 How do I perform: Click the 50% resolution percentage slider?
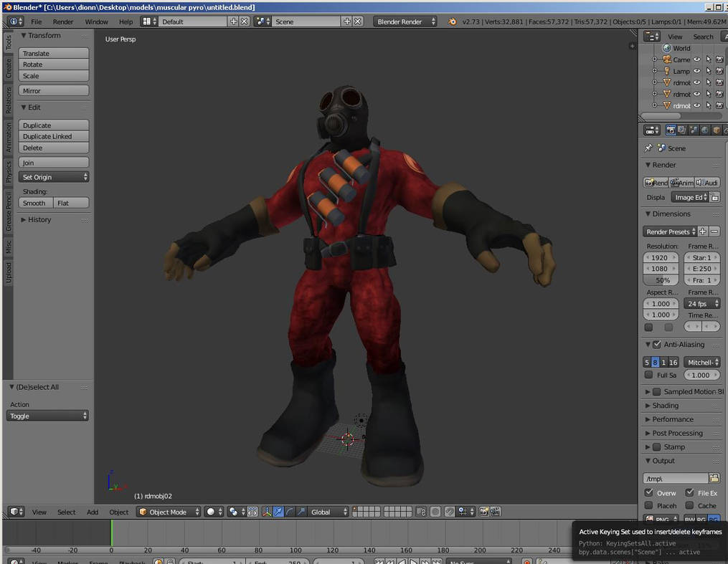pyautogui.click(x=660, y=279)
